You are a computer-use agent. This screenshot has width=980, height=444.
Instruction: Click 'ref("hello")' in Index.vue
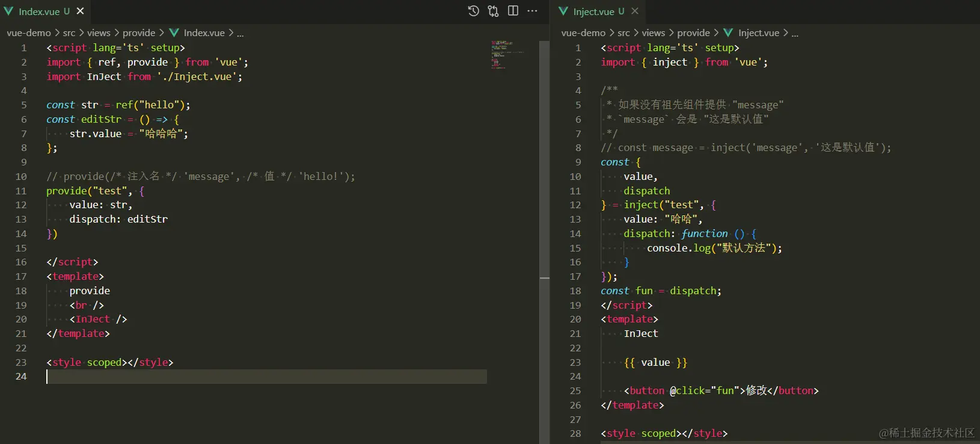[150, 105]
